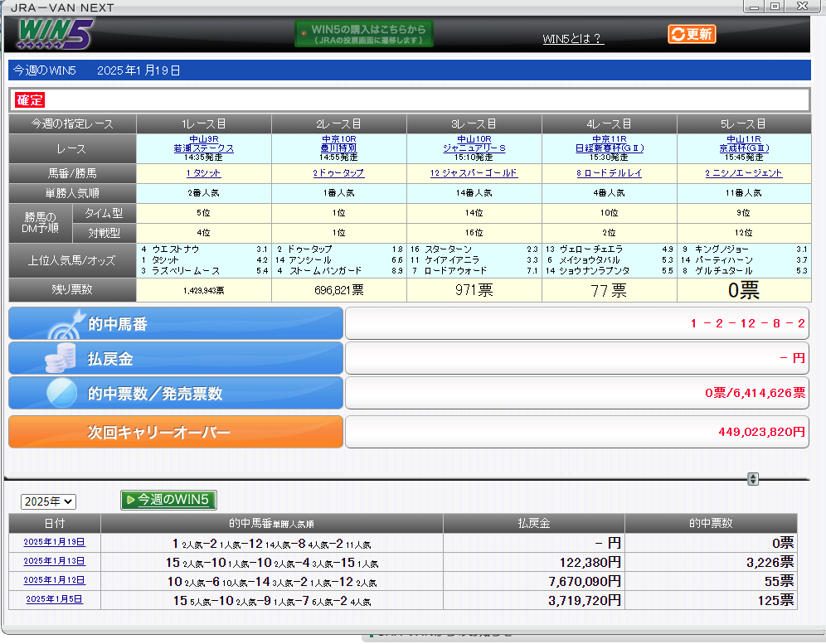Screen dimensions: 826x644
Task: Open history date 2025年1月19日 link
Action: point(54,542)
